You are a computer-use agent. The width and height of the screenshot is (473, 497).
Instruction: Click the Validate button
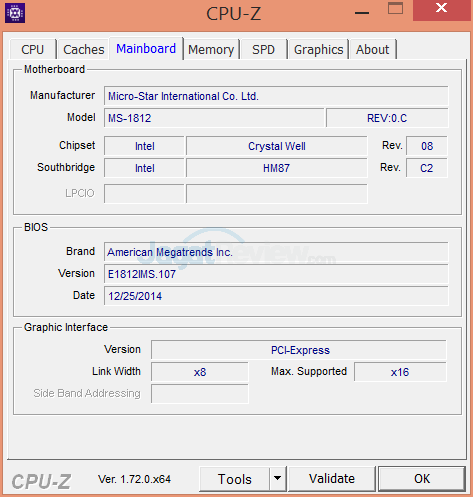point(332,479)
